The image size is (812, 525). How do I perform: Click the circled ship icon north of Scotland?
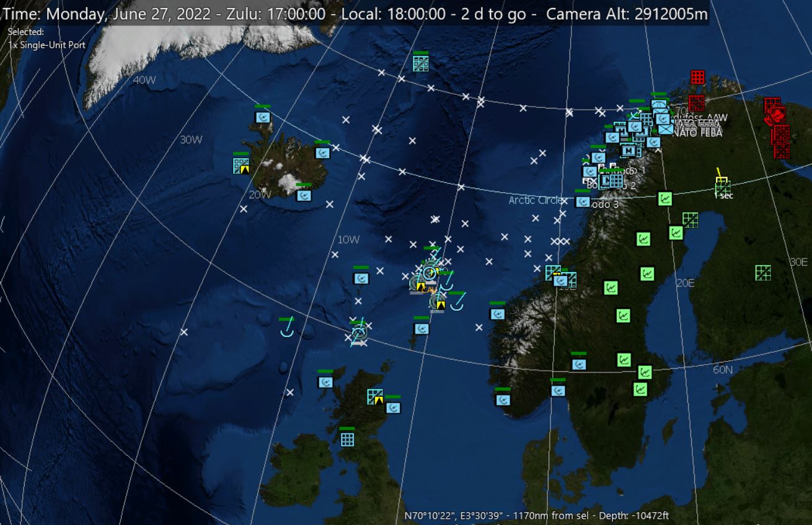[x=359, y=333]
